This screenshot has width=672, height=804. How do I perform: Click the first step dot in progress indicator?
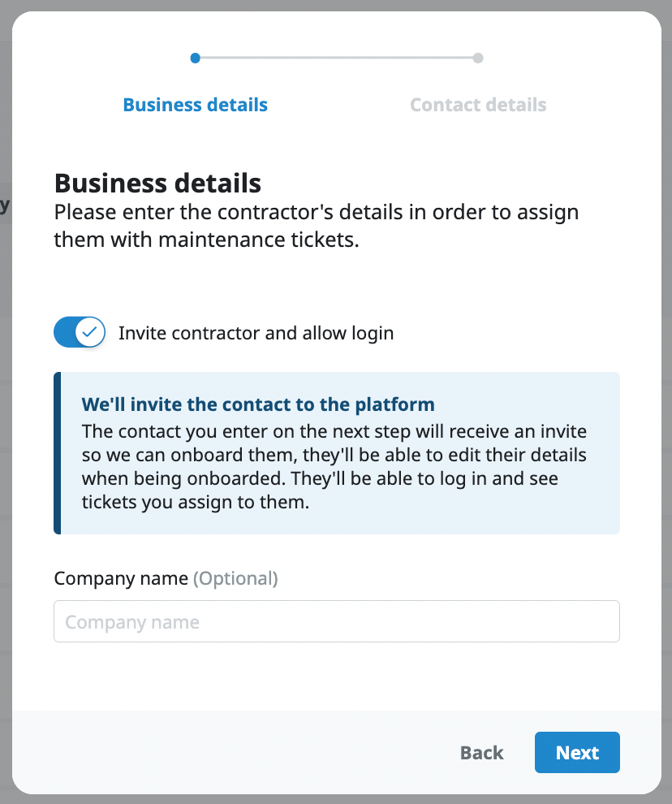195,58
